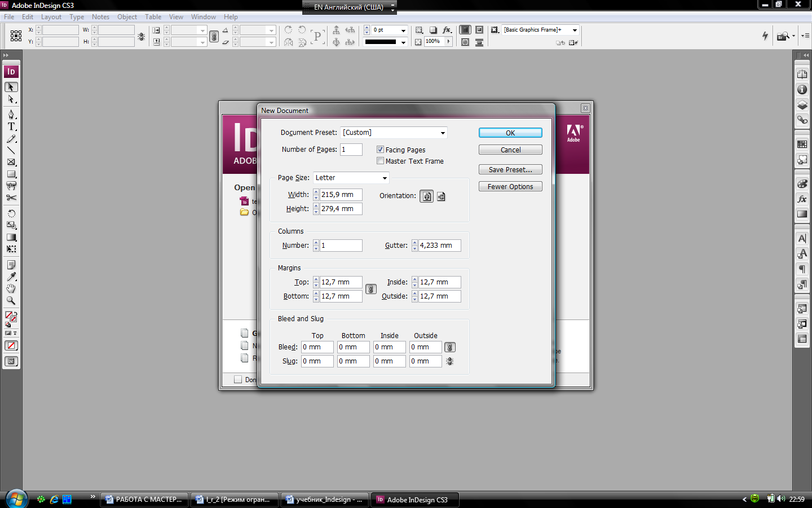Select the Zoom magnifier tool
The width and height of the screenshot is (812, 508).
pyautogui.click(x=11, y=300)
